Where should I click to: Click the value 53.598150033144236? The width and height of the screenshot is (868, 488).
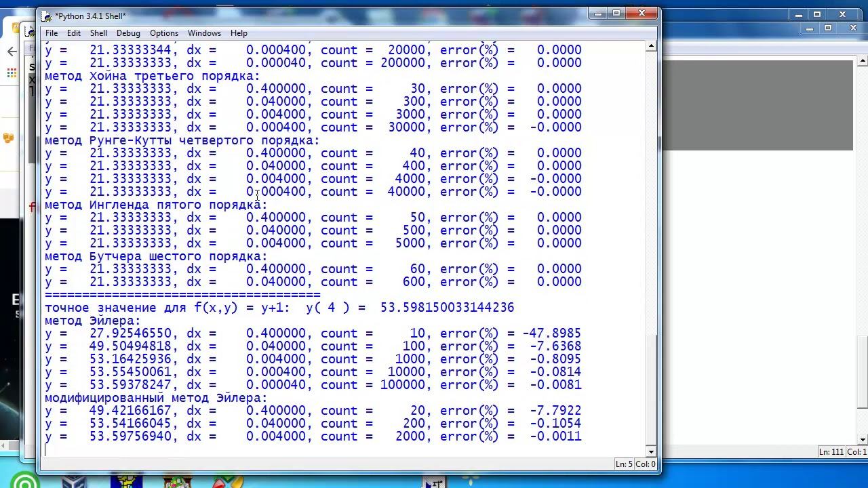click(448, 308)
